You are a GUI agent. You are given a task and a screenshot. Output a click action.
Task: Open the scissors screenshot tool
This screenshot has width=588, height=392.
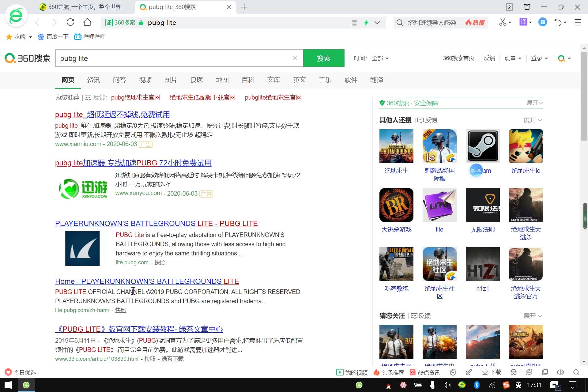coord(503,22)
